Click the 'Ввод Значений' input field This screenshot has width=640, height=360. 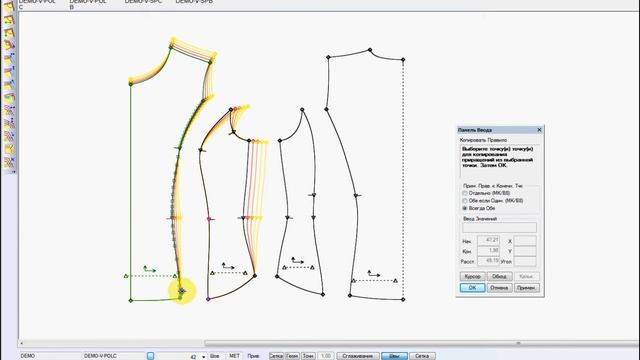499,227
